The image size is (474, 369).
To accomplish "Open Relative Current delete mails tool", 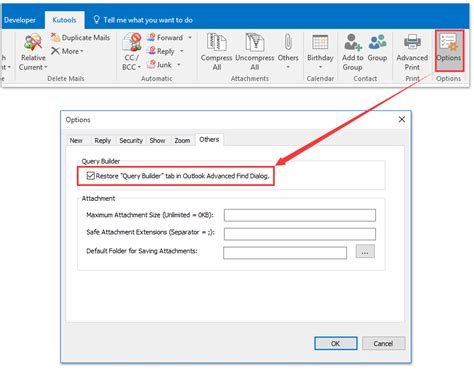I will (x=33, y=52).
